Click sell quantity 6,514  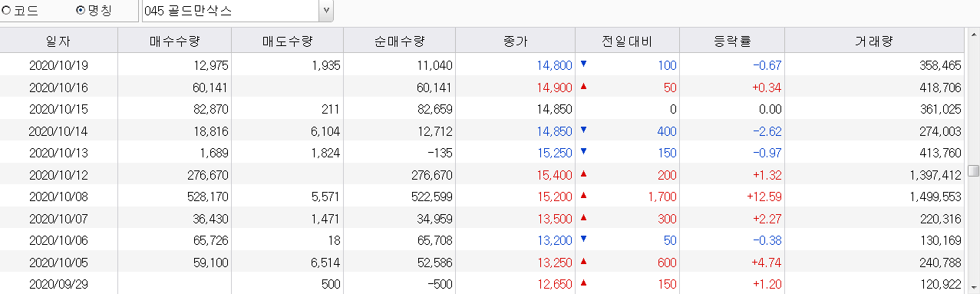pyautogui.click(x=326, y=263)
